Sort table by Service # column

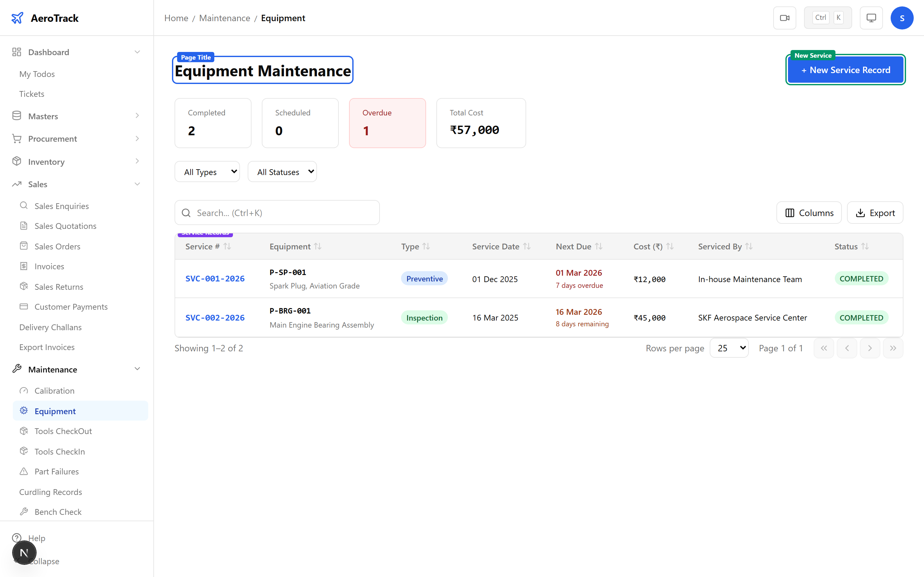(227, 247)
